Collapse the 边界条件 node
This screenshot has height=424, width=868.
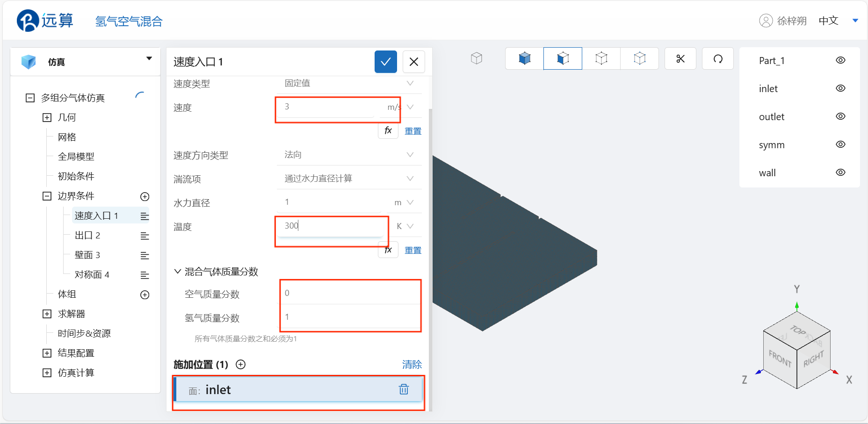click(x=47, y=196)
